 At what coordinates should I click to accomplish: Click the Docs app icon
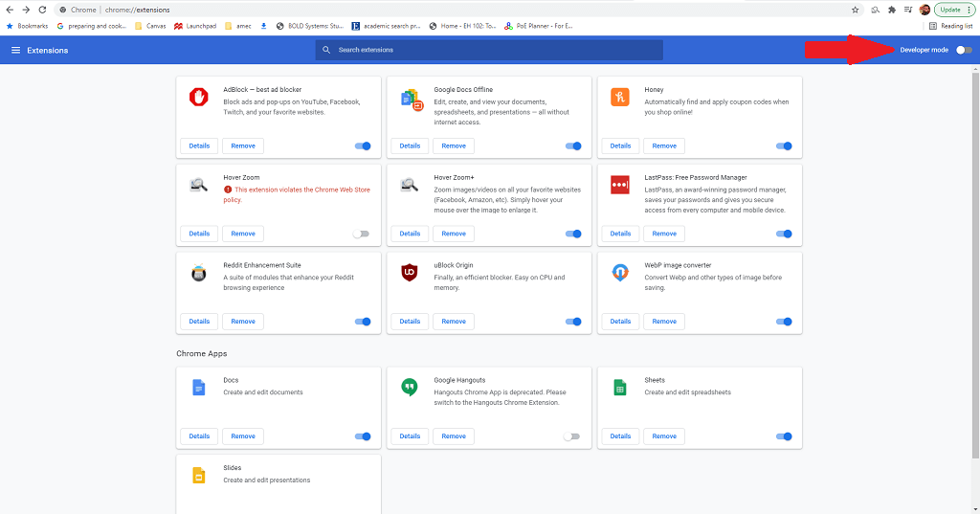tap(199, 388)
